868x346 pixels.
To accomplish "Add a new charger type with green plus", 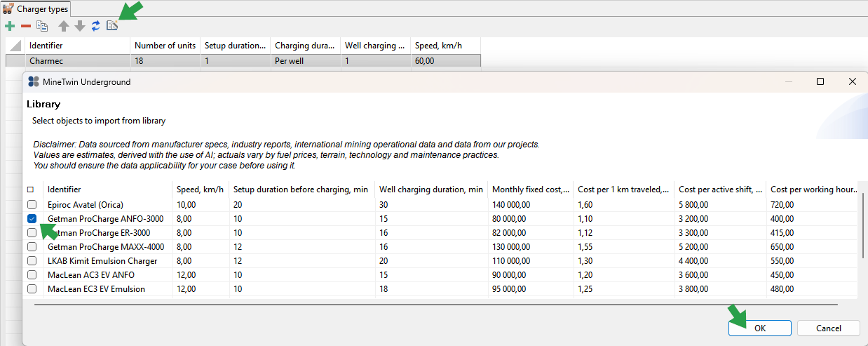I will pos(10,26).
